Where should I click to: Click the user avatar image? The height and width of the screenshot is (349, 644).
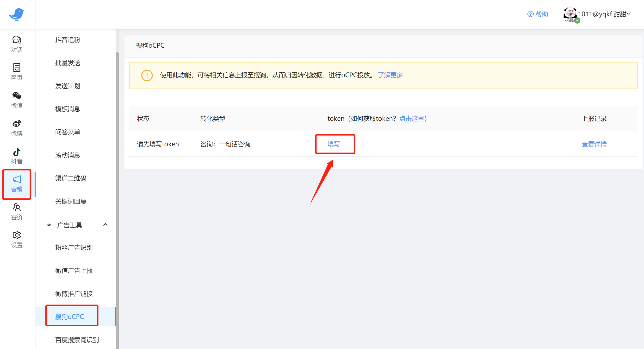570,14
